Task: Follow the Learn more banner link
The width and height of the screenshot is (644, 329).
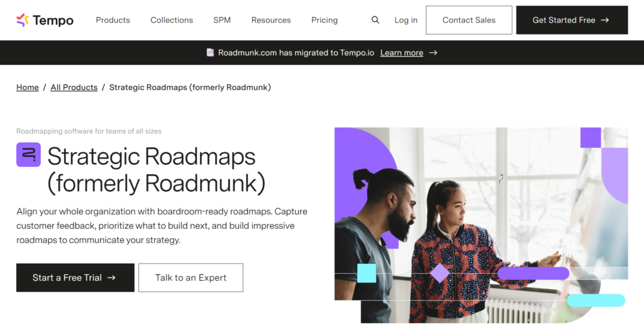Action: [x=401, y=53]
